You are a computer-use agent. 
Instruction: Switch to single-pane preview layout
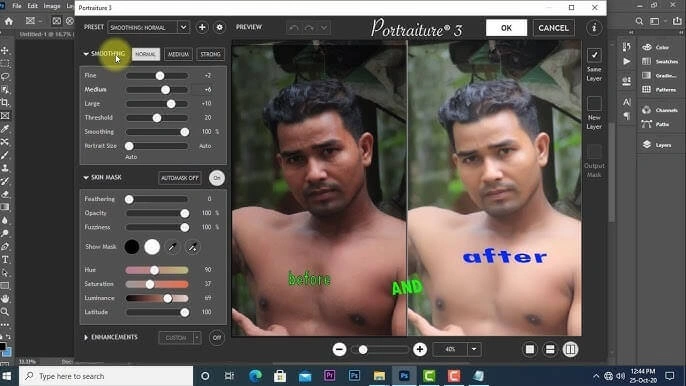(x=530, y=349)
